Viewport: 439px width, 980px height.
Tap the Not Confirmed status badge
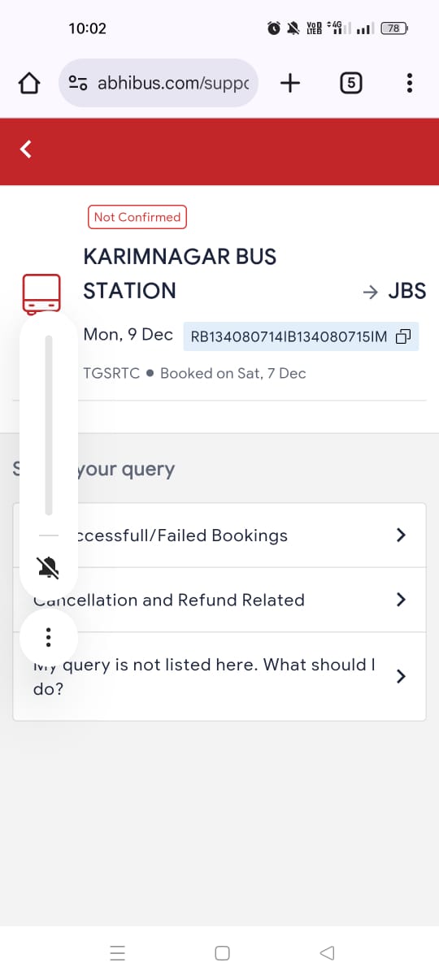point(137,217)
